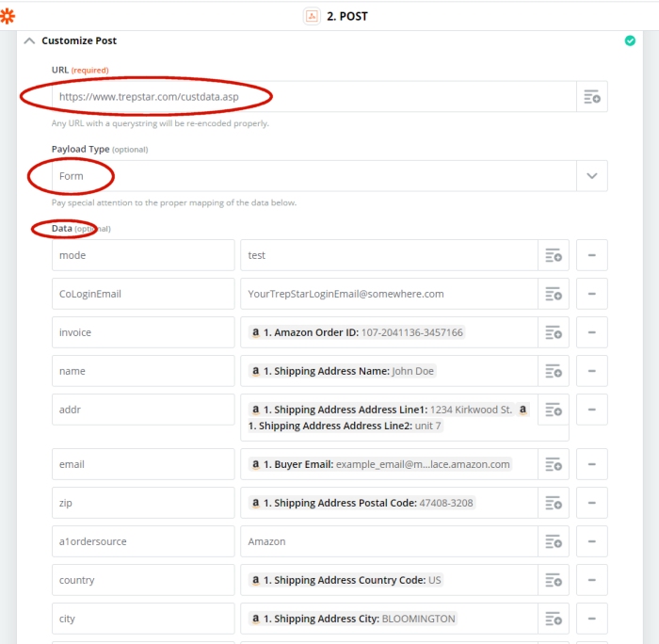
Task: Edit the YourTrepStarLoginEmail value field
Action: click(x=389, y=294)
